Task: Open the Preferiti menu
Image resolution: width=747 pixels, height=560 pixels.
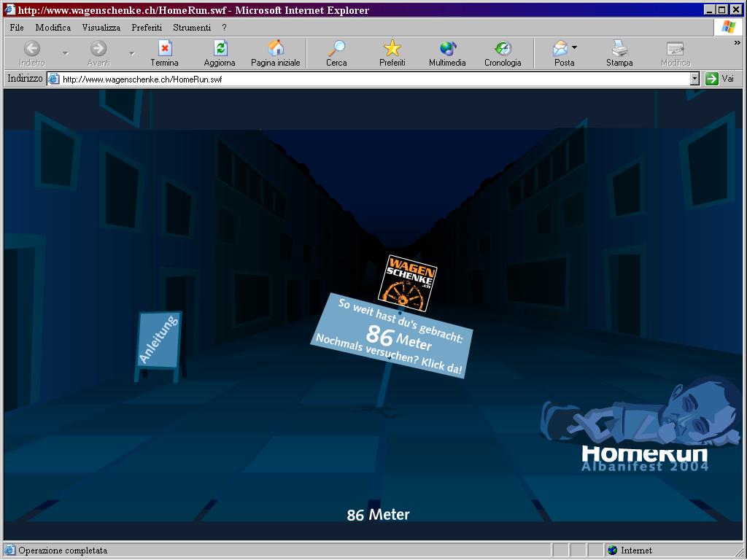Action: pyautogui.click(x=147, y=28)
